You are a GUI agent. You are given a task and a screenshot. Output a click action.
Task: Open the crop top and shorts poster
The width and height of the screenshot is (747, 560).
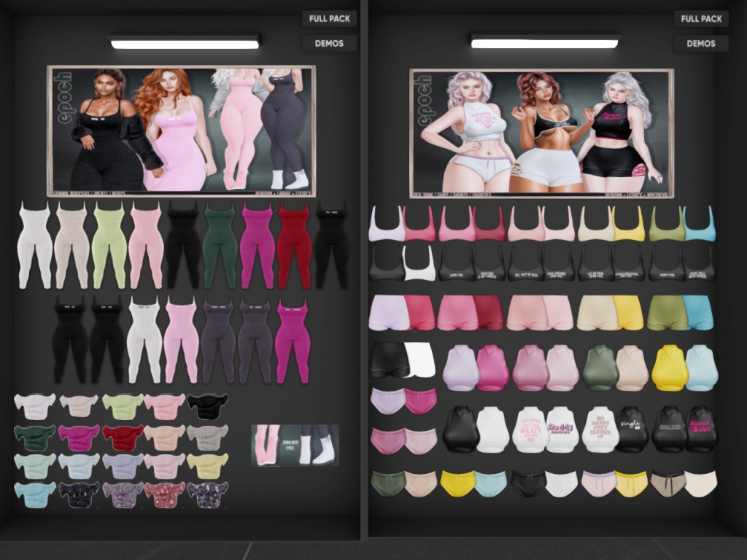tap(541, 133)
